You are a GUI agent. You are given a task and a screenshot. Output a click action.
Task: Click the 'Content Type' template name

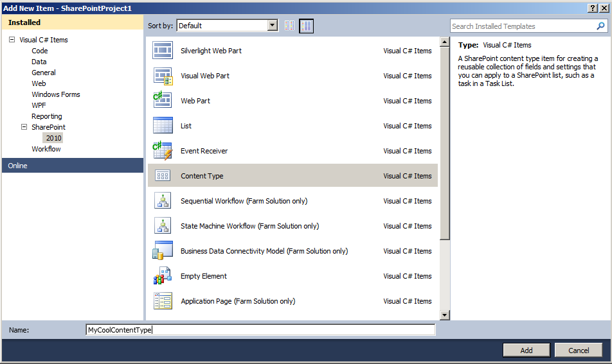(x=202, y=176)
